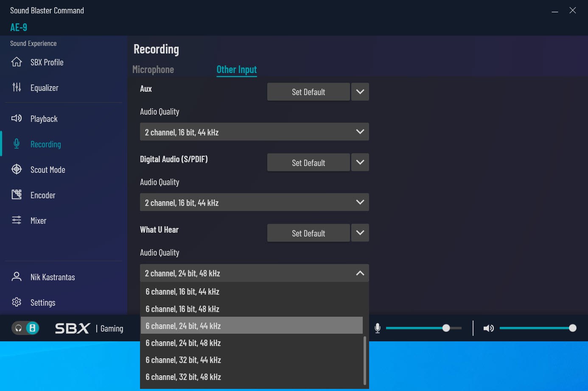Click the Mixer icon
The height and width of the screenshot is (391, 588).
point(17,220)
